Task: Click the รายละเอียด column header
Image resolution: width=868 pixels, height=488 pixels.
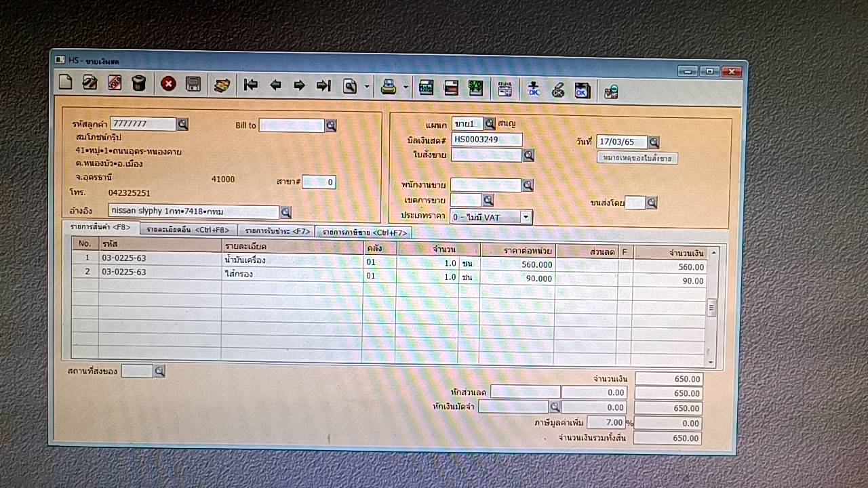Action: (x=292, y=245)
